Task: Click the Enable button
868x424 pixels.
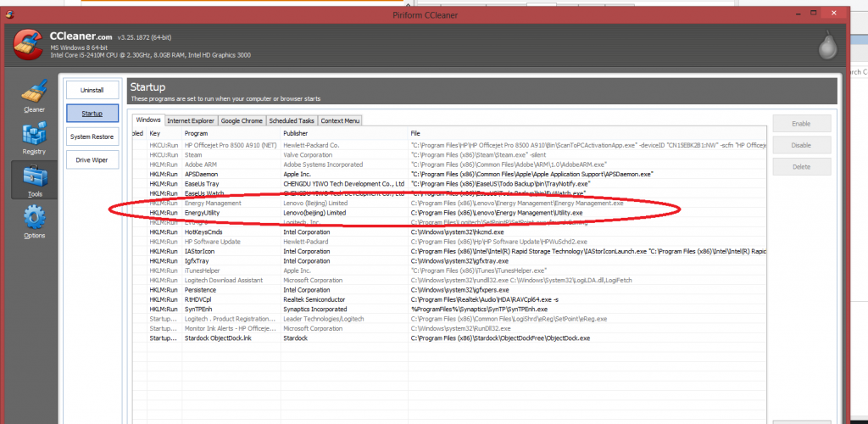Action: (802, 124)
